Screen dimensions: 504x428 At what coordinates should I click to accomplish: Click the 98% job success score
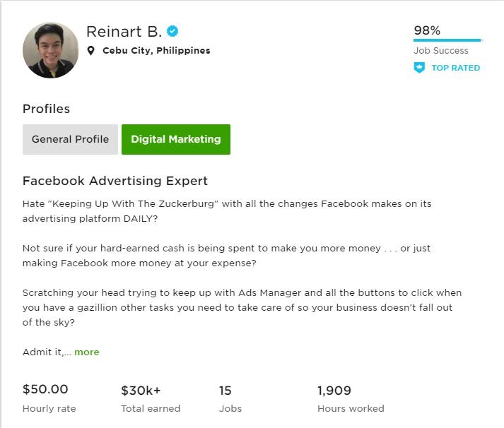[x=427, y=30]
